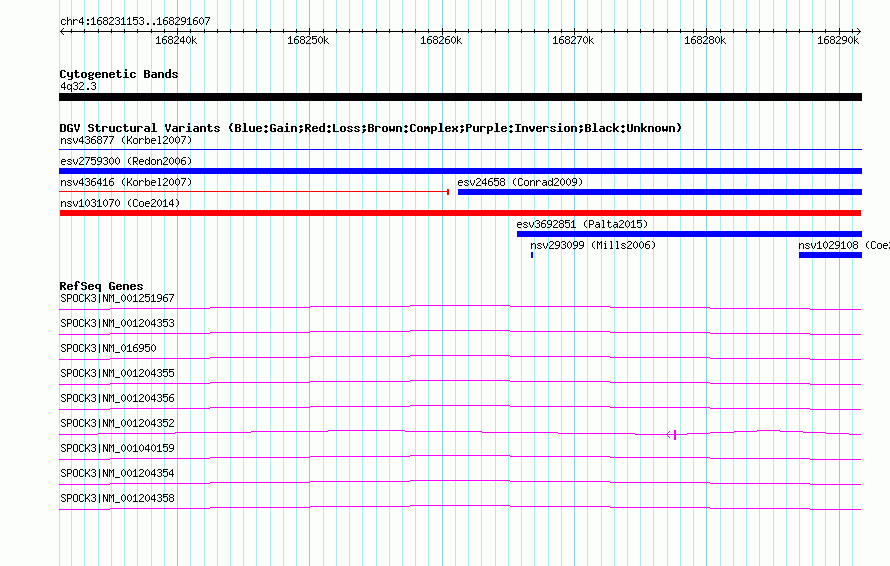This screenshot has height=566, width=890.
Task: Select transcript SPOCK3|NM_001251967
Action: [x=117, y=299]
